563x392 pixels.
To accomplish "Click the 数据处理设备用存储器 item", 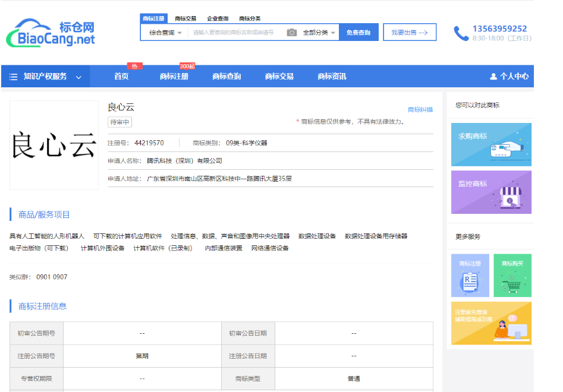I will [376, 236].
